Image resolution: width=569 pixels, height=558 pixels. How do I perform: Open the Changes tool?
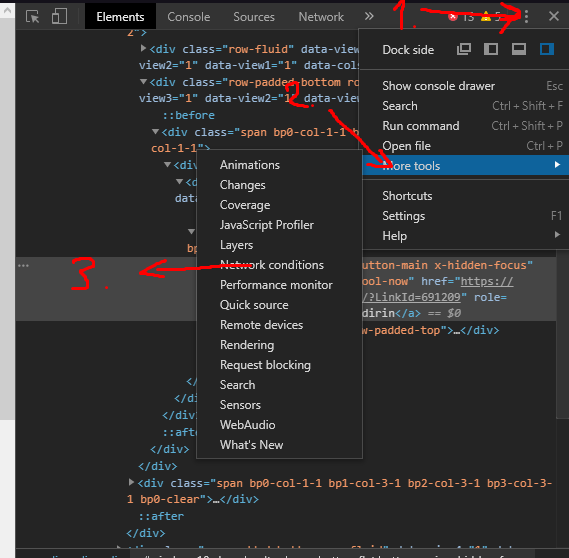[x=279, y=185]
